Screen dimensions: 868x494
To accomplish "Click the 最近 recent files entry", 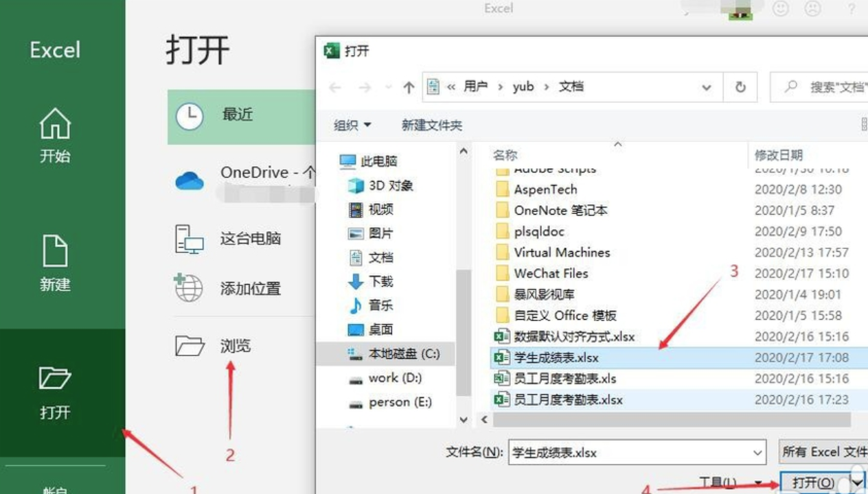I will pyautogui.click(x=241, y=115).
